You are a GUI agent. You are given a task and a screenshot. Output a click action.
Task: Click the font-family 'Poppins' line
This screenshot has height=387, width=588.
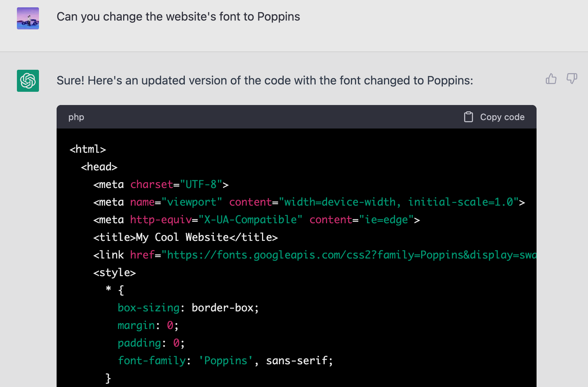(225, 361)
